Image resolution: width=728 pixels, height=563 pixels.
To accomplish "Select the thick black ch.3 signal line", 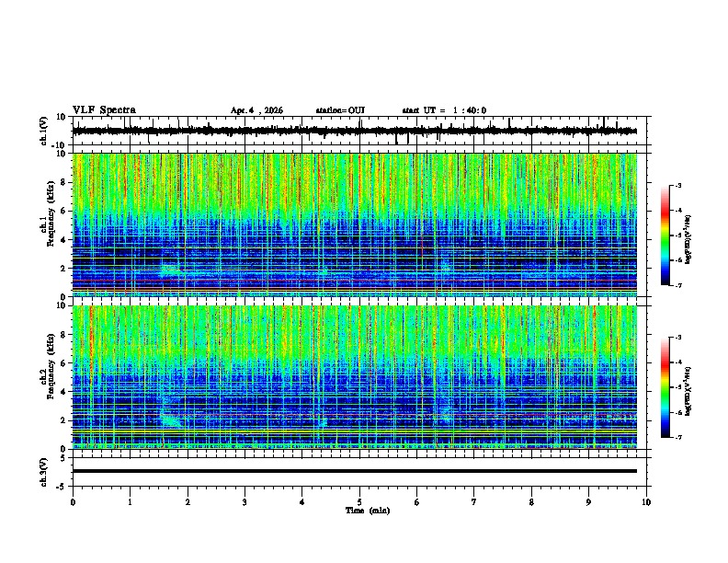I will tap(355, 471).
